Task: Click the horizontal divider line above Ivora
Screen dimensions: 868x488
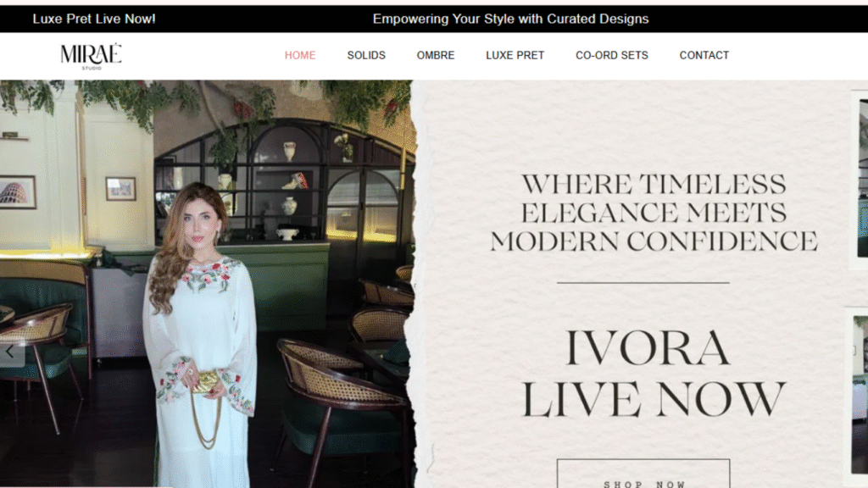Action: click(x=643, y=283)
